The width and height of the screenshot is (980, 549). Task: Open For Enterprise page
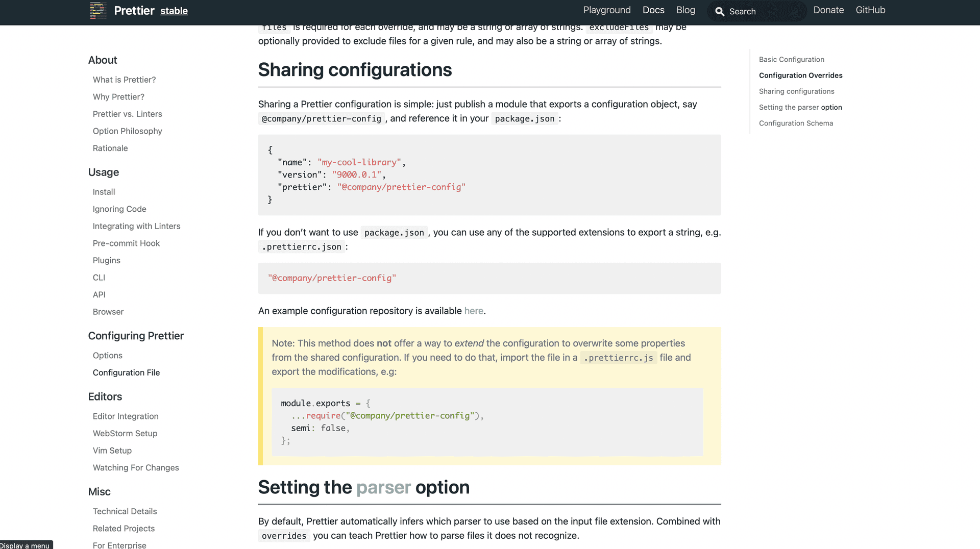coord(119,545)
